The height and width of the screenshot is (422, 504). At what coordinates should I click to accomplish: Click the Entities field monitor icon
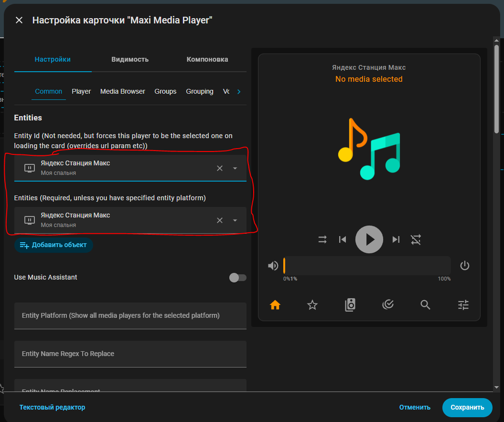(30, 220)
